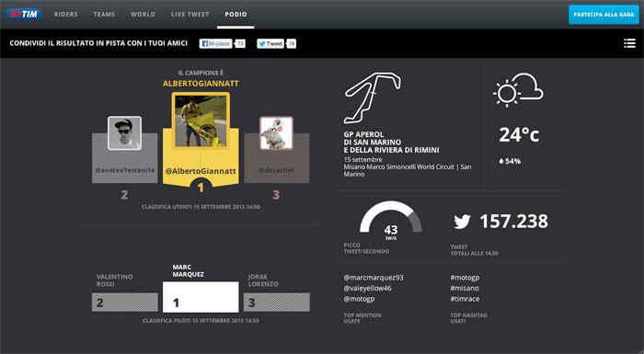
Task: Click the Twitter bird icon beside 157.238
Action: (x=462, y=222)
